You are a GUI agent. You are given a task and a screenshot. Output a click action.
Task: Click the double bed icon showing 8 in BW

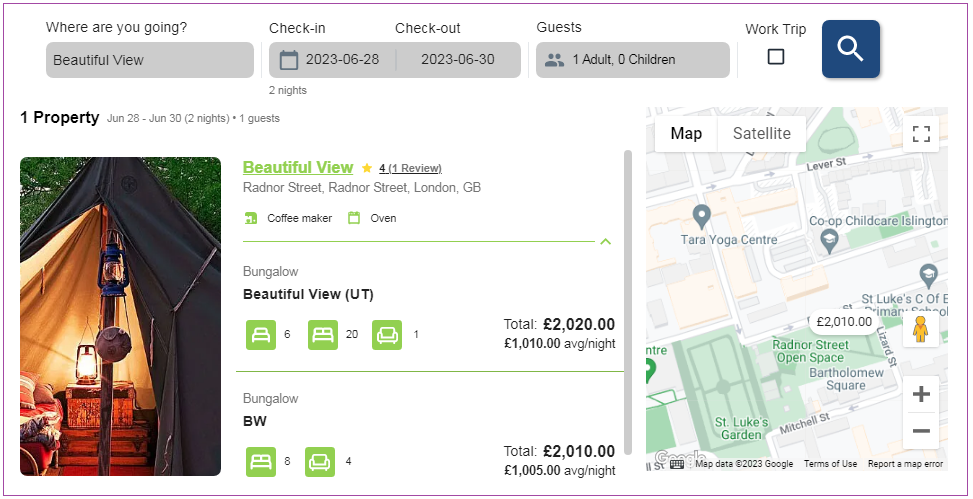tap(261, 462)
